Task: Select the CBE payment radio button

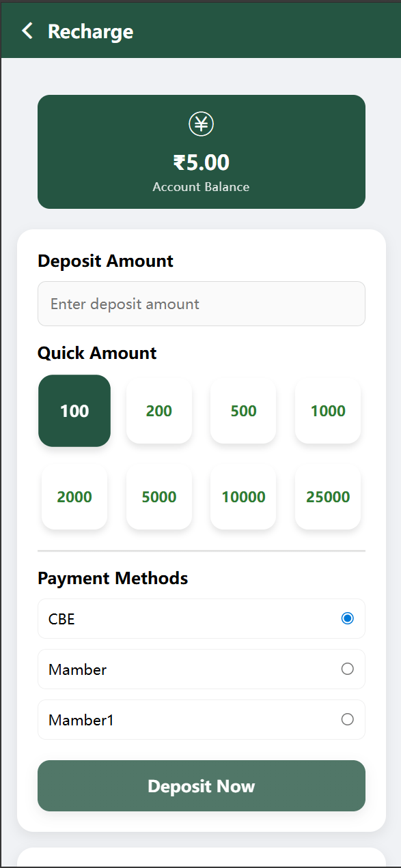Action: [347, 618]
